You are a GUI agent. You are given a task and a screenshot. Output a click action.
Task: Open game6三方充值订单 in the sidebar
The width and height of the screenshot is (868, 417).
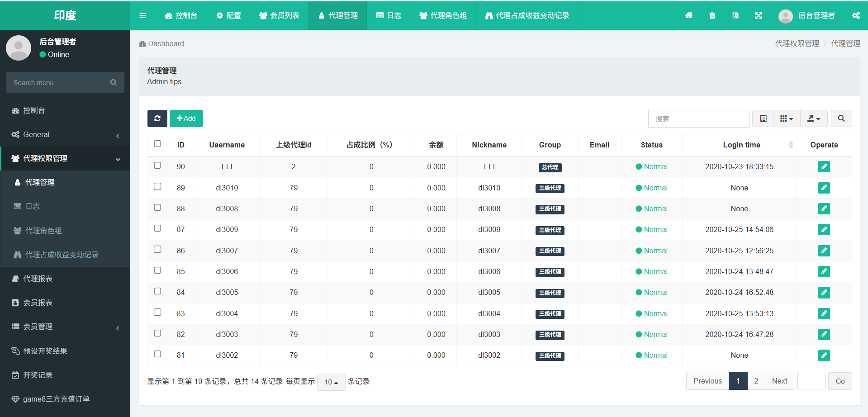(x=65, y=399)
